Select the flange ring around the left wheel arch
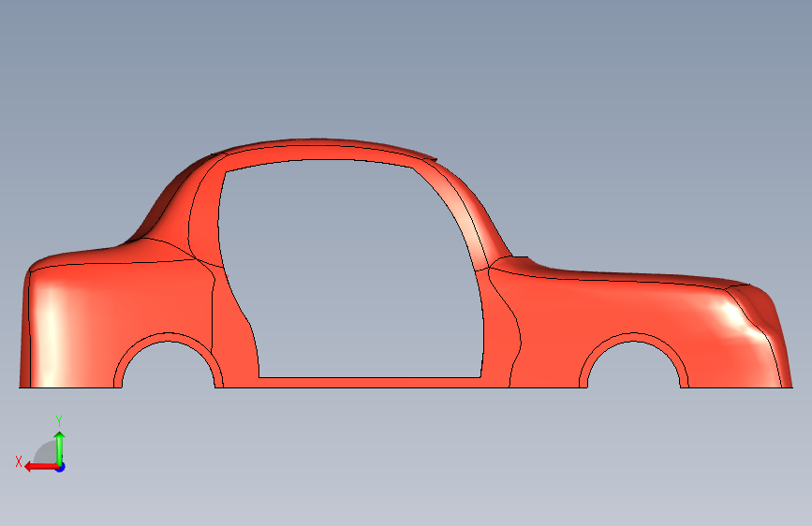Image resolution: width=812 pixels, height=526 pixels. pyautogui.click(x=169, y=337)
